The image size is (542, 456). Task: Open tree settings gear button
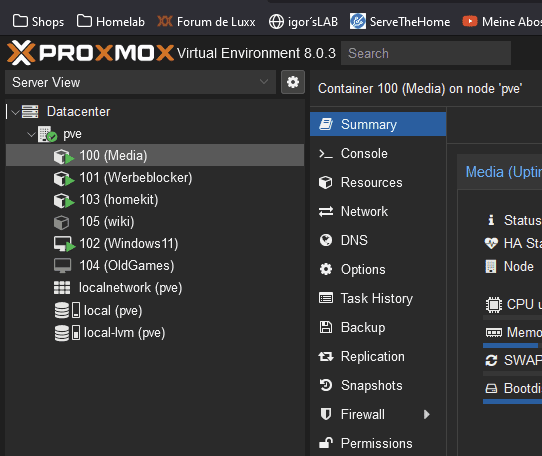click(293, 82)
